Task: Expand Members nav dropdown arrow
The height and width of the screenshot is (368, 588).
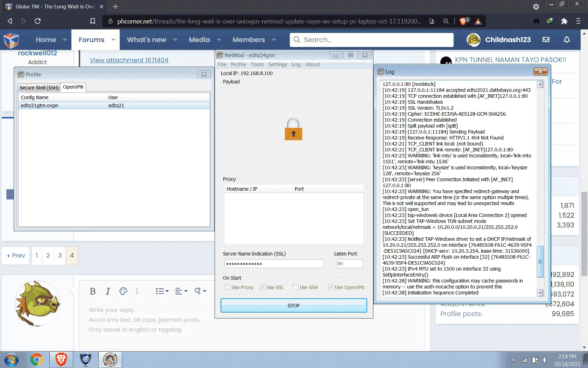Action: [x=274, y=40]
